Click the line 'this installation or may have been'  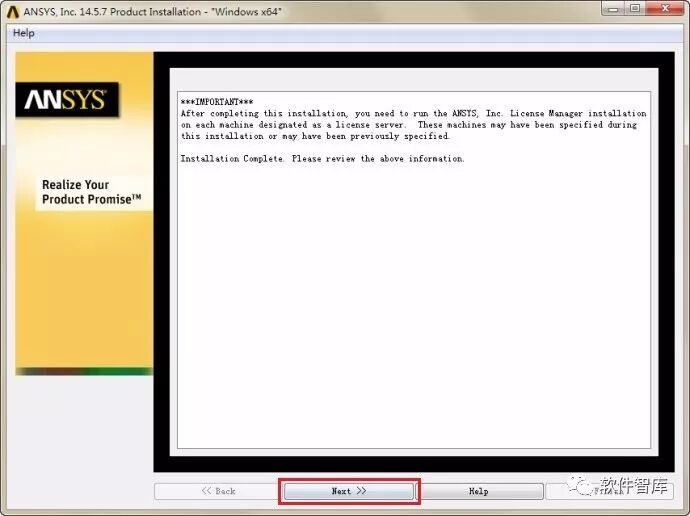tap(315, 136)
